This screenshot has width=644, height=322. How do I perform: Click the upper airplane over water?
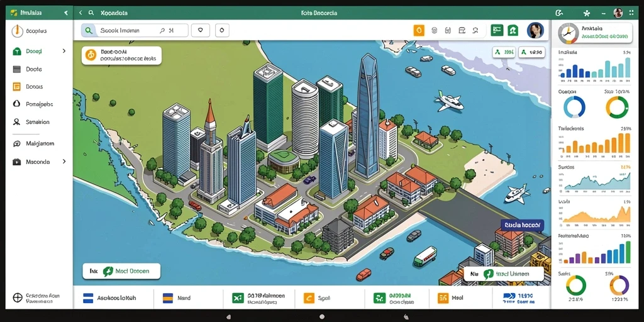point(449,102)
